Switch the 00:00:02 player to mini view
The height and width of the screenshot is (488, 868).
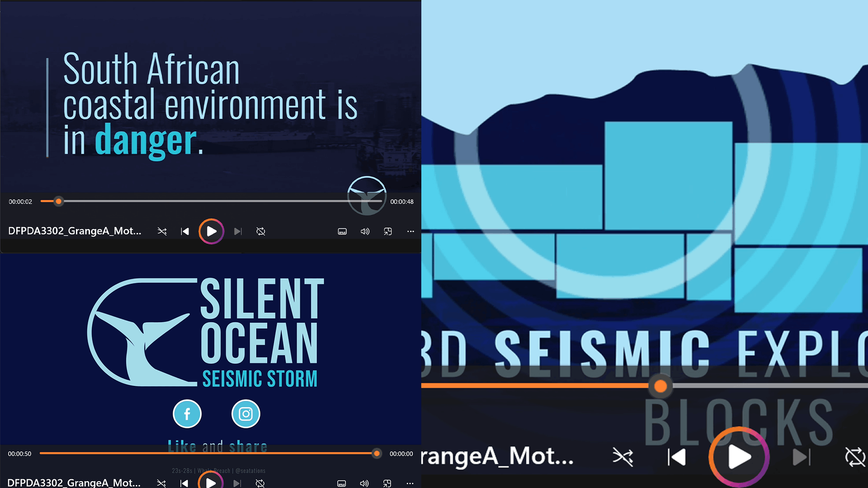[x=388, y=231]
